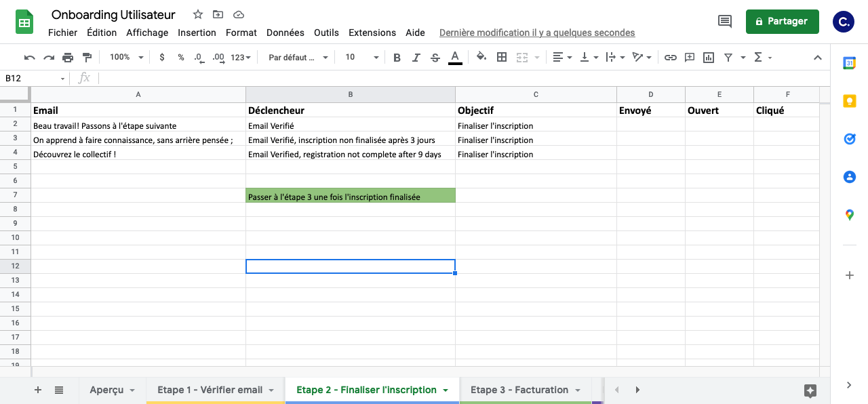Click the Partager button
Screen dimensions: 868x404
pos(782,21)
